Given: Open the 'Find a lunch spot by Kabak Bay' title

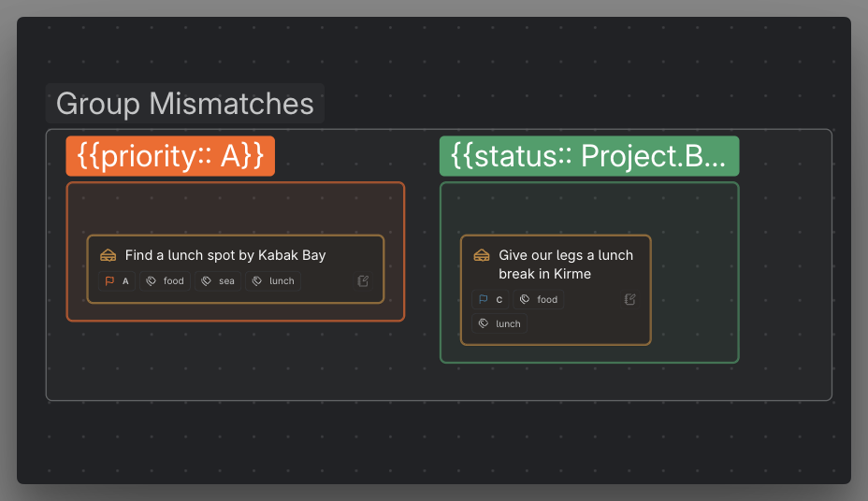Looking at the screenshot, I should 225,255.
